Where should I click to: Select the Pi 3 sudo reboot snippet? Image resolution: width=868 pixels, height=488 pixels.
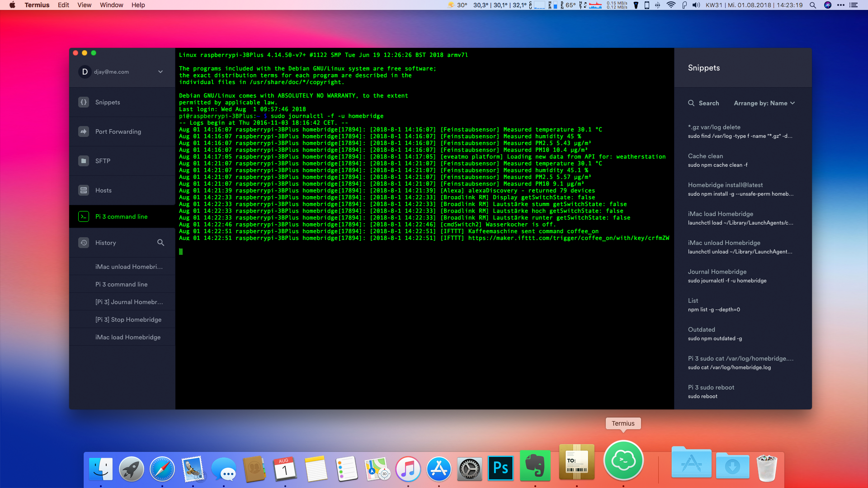(711, 391)
